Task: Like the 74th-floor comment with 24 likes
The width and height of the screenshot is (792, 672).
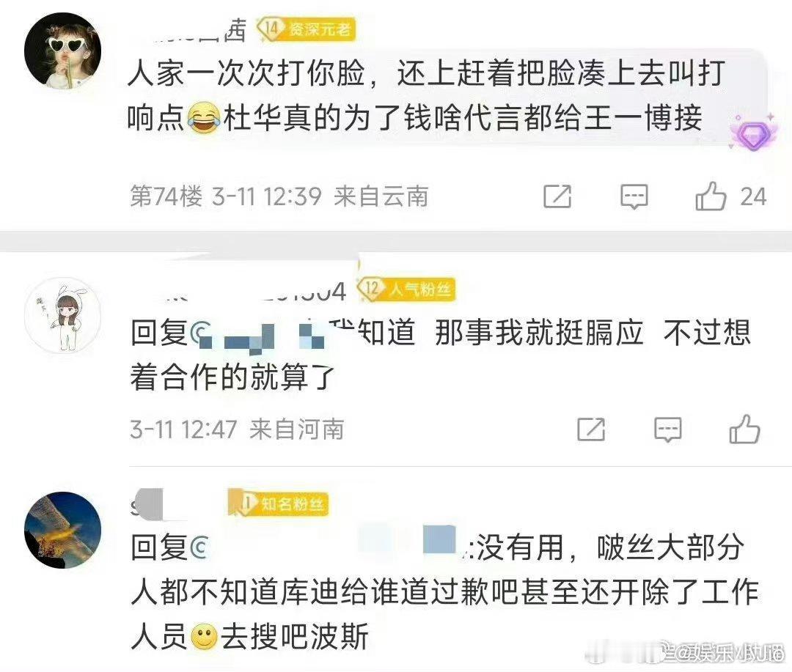Action: [x=711, y=196]
